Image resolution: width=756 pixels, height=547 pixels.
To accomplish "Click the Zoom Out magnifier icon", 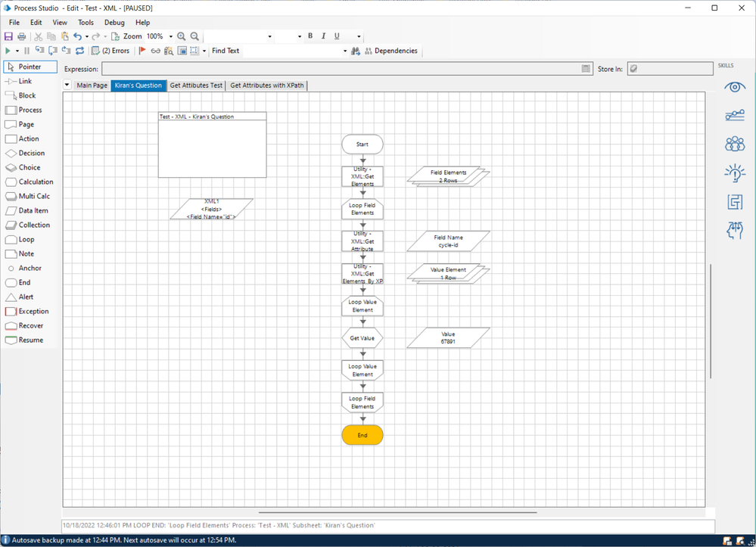I will [x=194, y=36].
